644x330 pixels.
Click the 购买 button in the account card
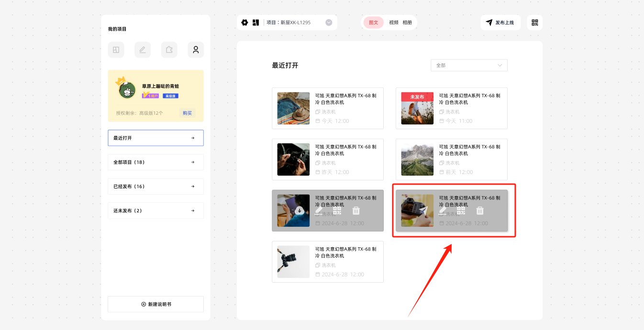pos(187,113)
